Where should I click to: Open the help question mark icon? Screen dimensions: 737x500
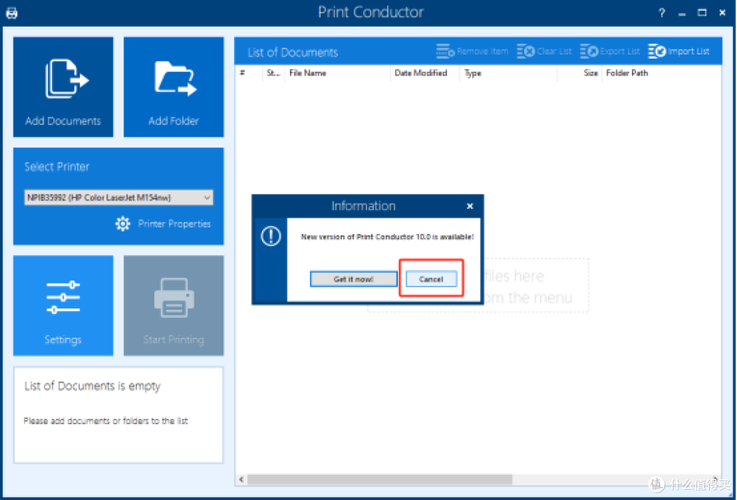[662, 13]
